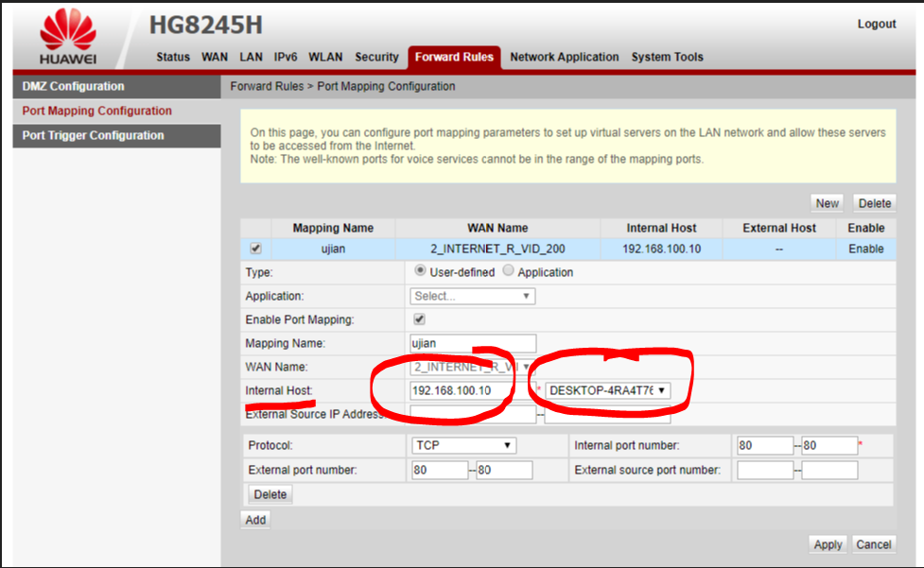Click the New button
Screen dimensions: 924x568
(827, 203)
